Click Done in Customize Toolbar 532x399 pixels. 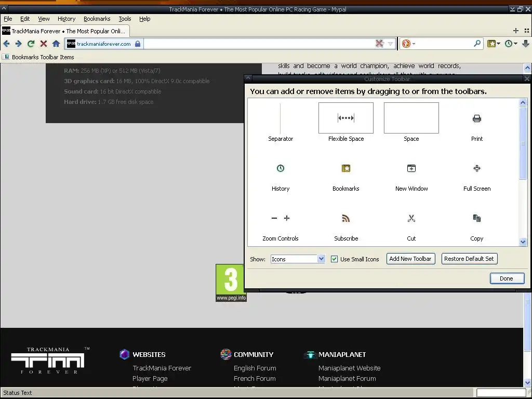[507, 278]
